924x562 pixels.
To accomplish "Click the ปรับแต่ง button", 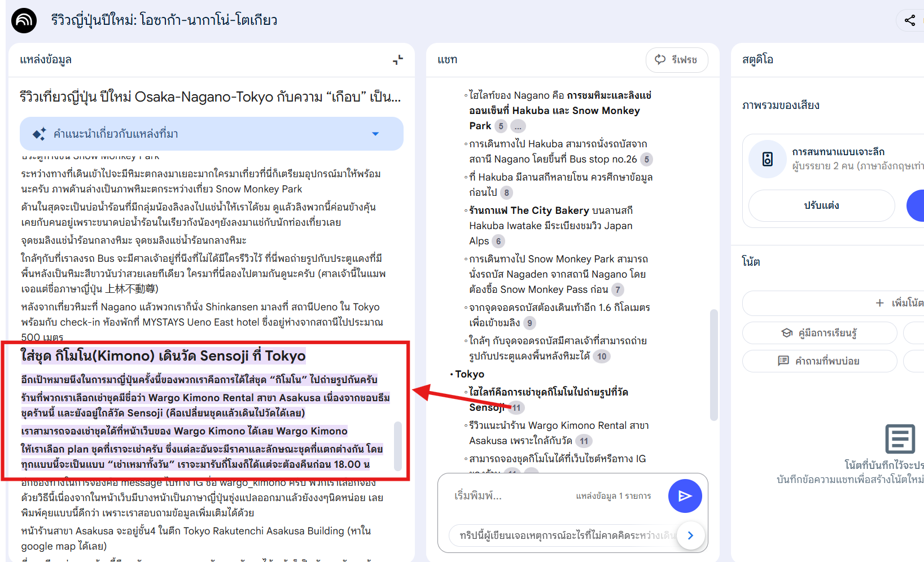I will [x=821, y=205].
